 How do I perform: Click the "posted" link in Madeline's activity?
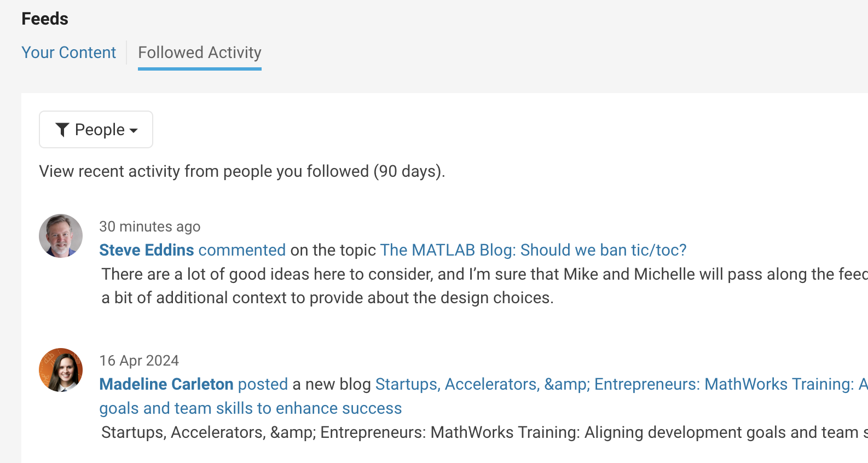(x=263, y=384)
